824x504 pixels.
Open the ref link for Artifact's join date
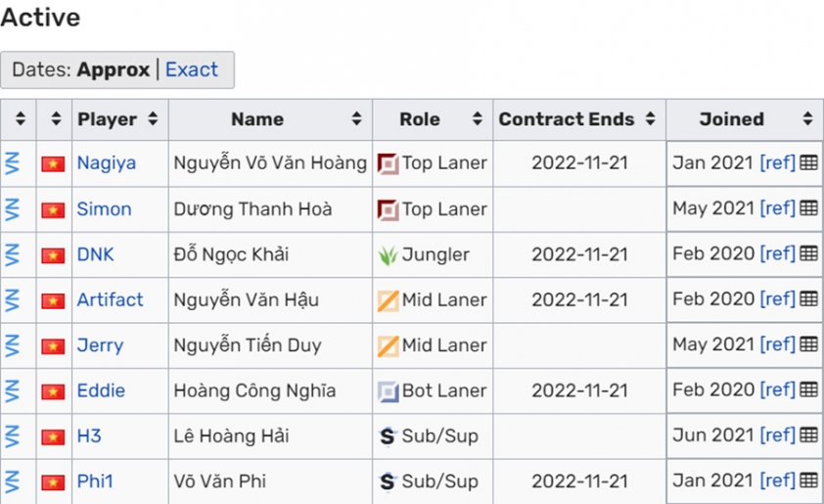tap(778, 299)
